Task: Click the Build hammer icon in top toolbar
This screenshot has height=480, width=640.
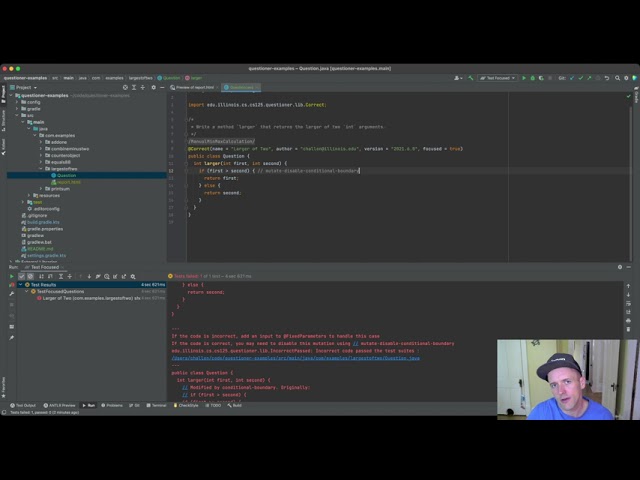Action: pyautogui.click(x=471, y=78)
